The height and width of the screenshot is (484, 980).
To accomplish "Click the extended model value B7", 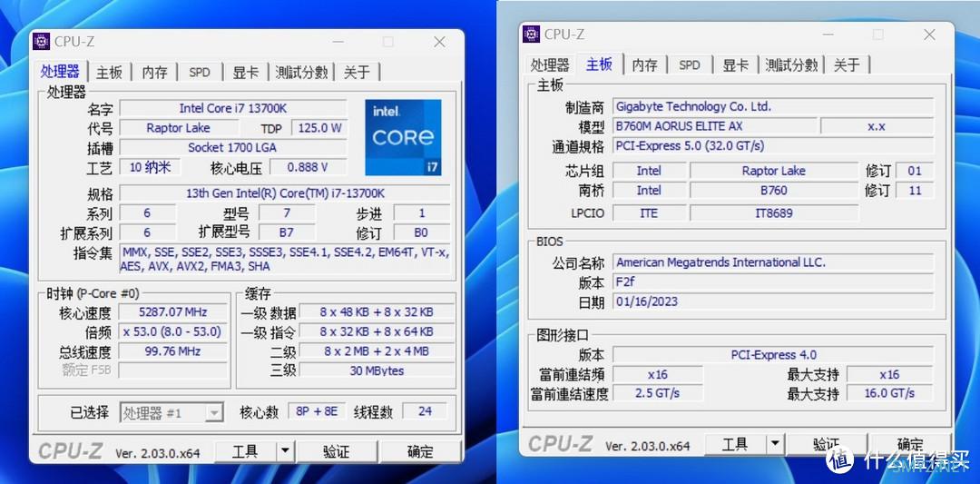I will (x=287, y=232).
